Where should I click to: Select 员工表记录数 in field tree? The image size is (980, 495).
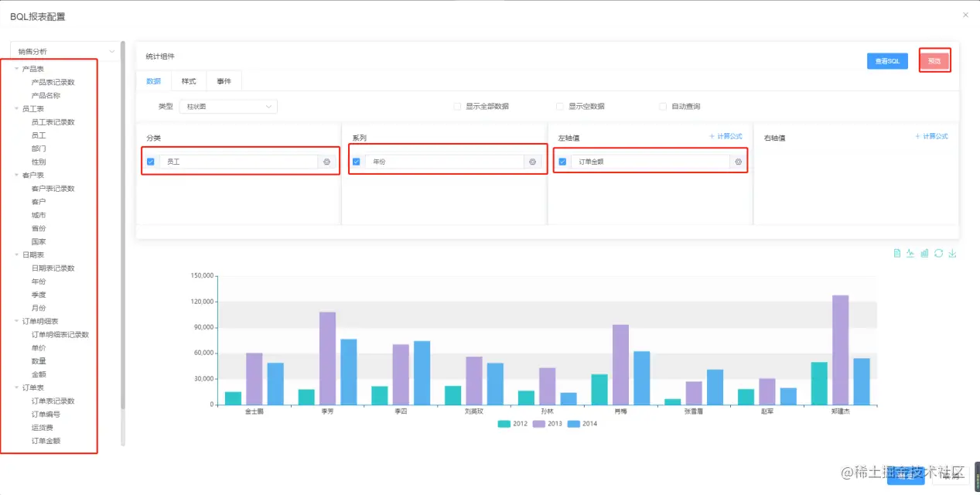(x=53, y=121)
